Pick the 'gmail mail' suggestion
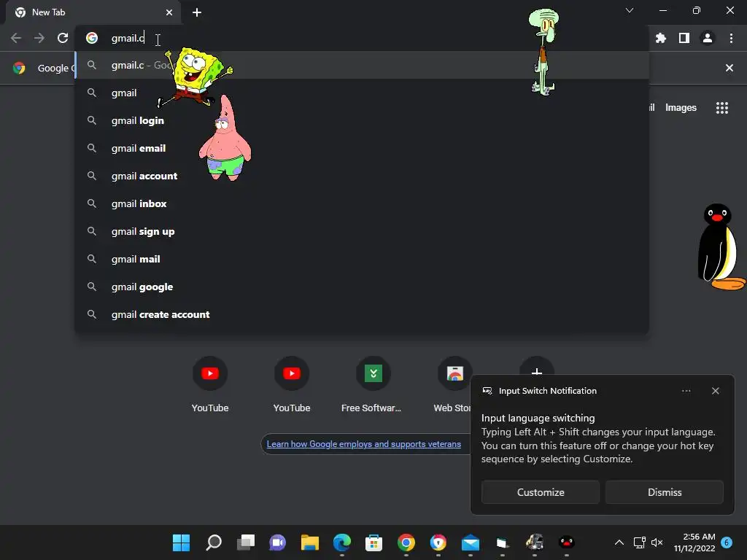 coord(362,259)
